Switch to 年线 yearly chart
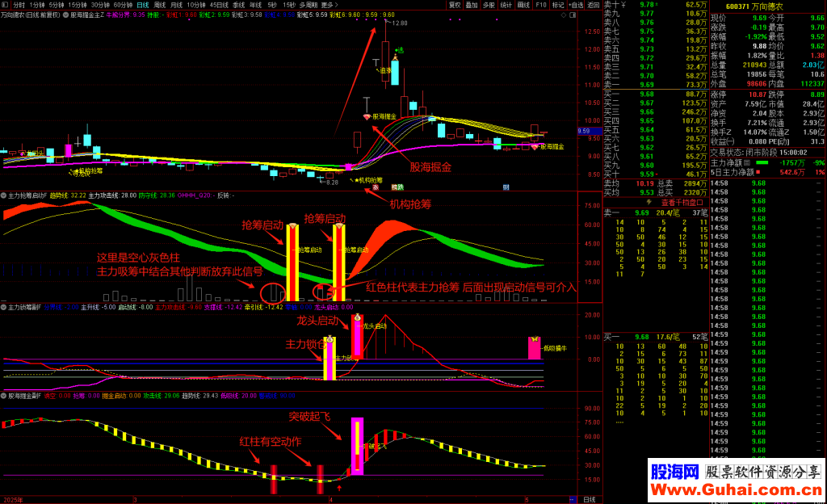 pyautogui.click(x=255, y=5)
